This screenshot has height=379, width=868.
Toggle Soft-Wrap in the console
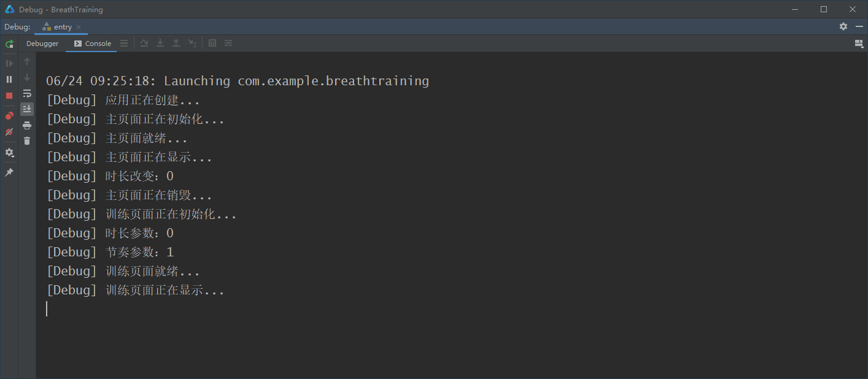point(27,93)
